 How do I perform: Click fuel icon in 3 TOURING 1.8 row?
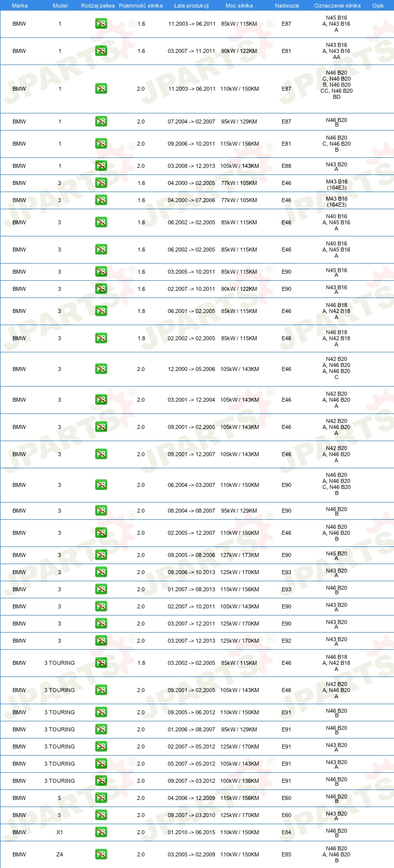pos(101,663)
